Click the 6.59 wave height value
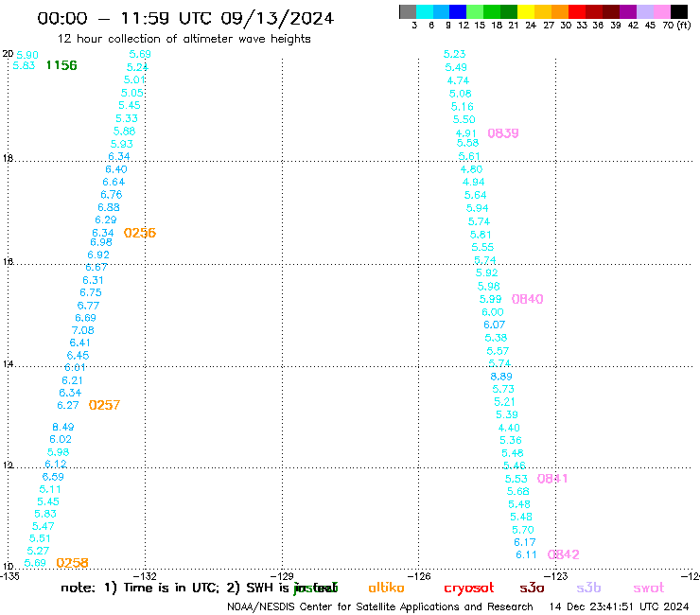 (x=53, y=477)
